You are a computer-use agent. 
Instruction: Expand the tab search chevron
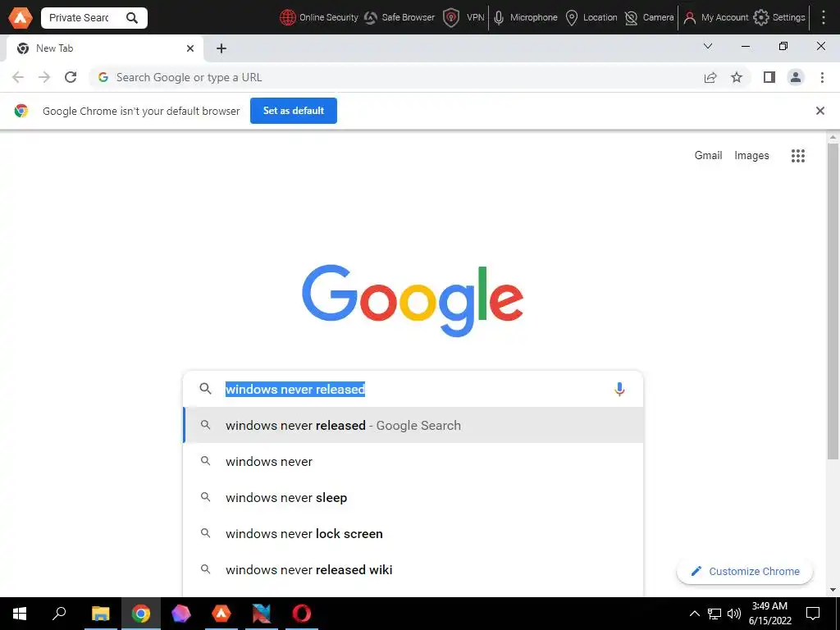click(708, 46)
